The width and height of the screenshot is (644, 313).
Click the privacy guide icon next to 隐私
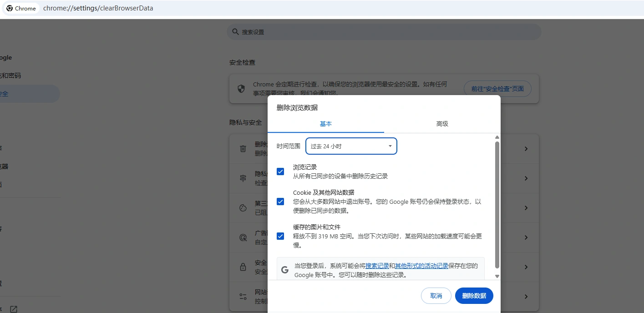pyautogui.click(x=243, y=178)
